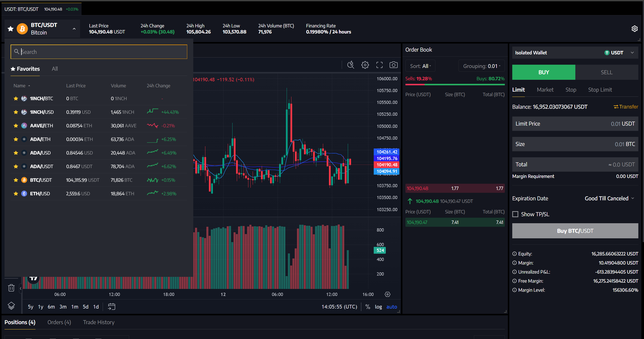
Task: Toggle auto scale on chart
Action: point(392,307)
